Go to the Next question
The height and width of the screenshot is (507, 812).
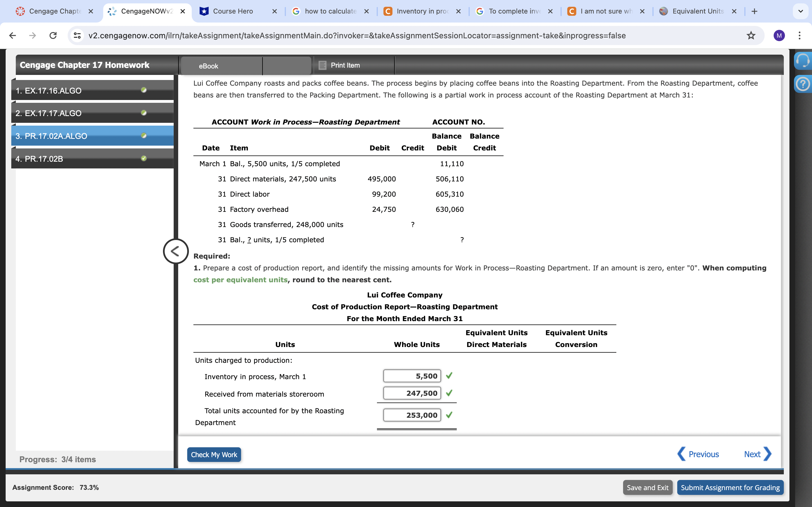757,454
